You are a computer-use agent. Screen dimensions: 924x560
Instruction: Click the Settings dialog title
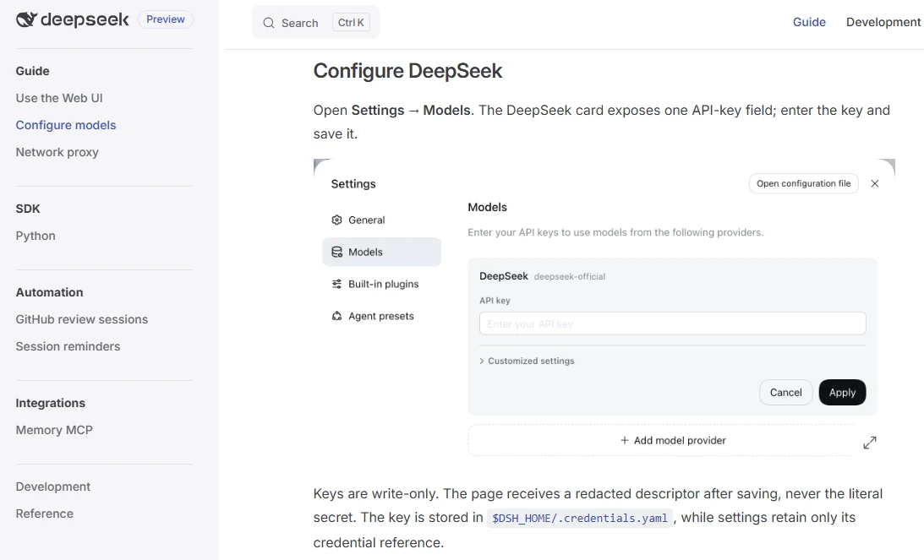click(x=353, y=184)
